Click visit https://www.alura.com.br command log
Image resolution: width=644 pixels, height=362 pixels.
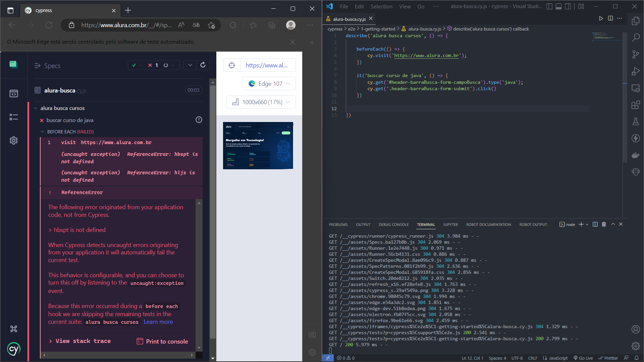click(121, 142)
